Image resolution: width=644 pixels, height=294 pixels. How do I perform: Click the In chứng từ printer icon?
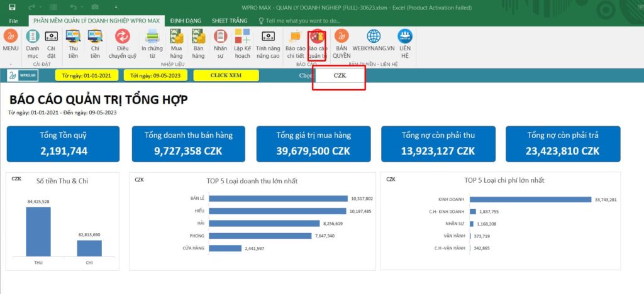pos(152,38)
